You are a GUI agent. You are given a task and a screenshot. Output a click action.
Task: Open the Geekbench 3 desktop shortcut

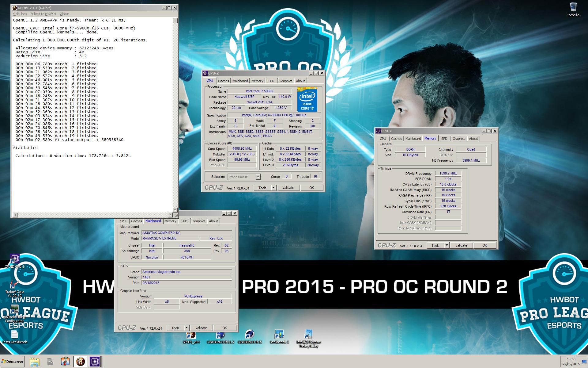point(279,337)
